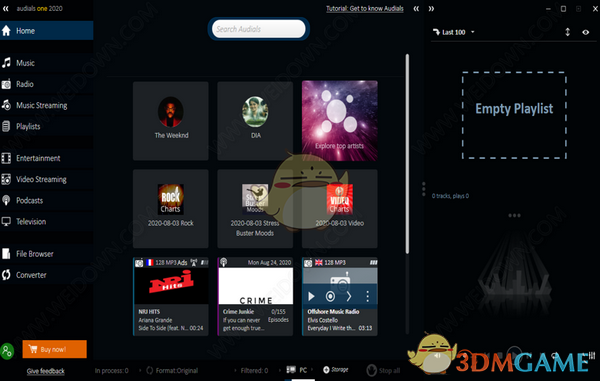600x381 pixels.
Task: Toggle the playlist view eye icon
Action: 585,32
